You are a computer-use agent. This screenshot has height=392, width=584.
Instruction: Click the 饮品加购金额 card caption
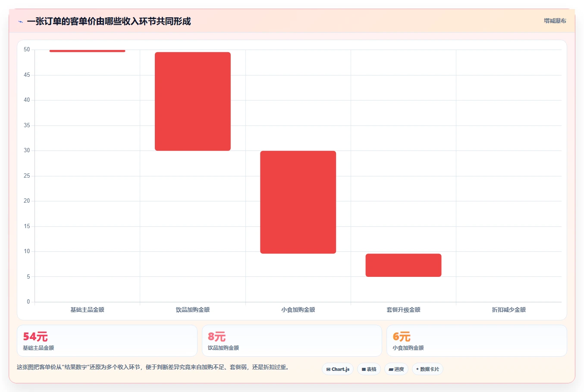click(x=223, y=348)
